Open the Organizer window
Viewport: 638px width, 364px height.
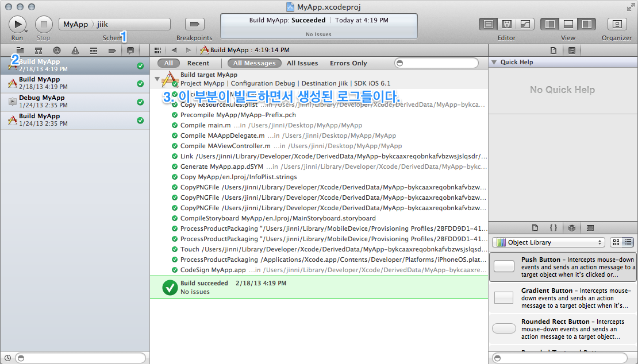(617, 24)
